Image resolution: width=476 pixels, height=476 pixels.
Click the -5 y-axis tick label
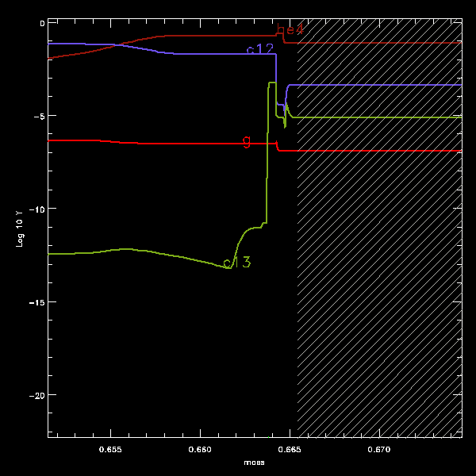click(x=39, y=116)
